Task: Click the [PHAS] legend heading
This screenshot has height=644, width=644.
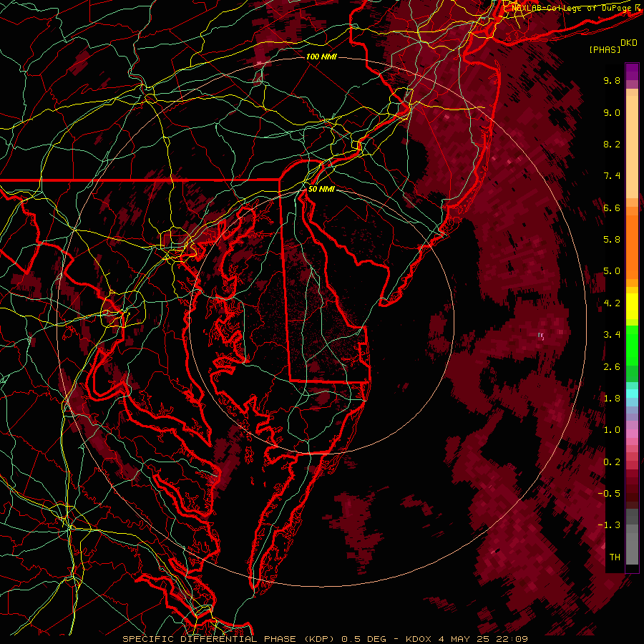Action: pos(605,49)
